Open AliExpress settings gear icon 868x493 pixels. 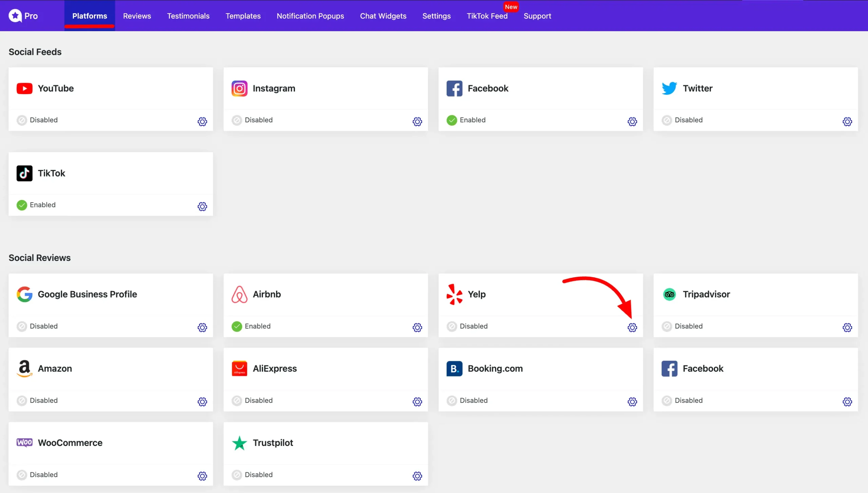click(417, 402)
